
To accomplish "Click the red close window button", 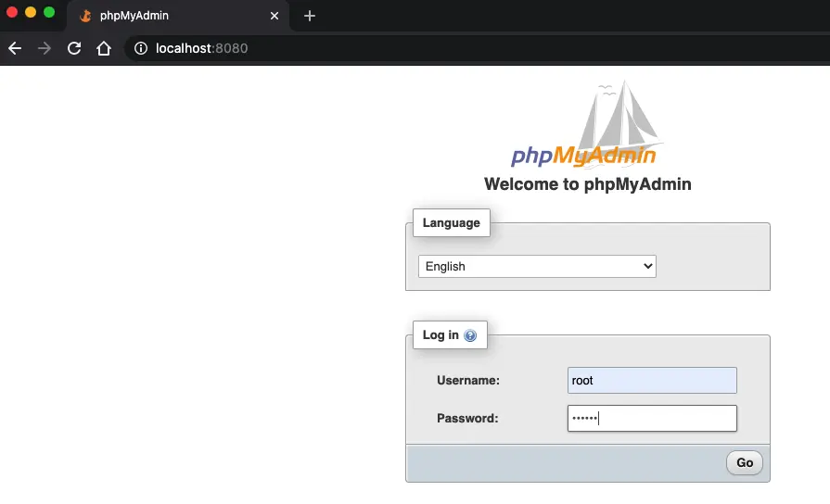I will [x=12, y=12].
